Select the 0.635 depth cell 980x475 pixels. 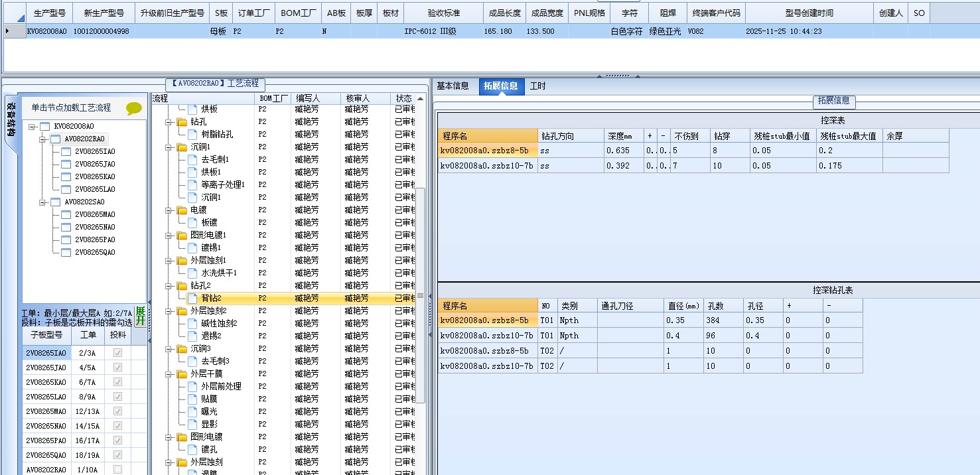(x=624, y=151)
